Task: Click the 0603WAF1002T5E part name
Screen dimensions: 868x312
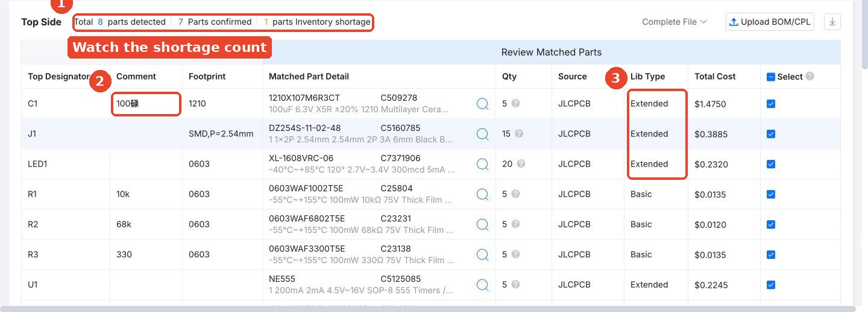Action: pyautogui.click(x=307, y=188)
